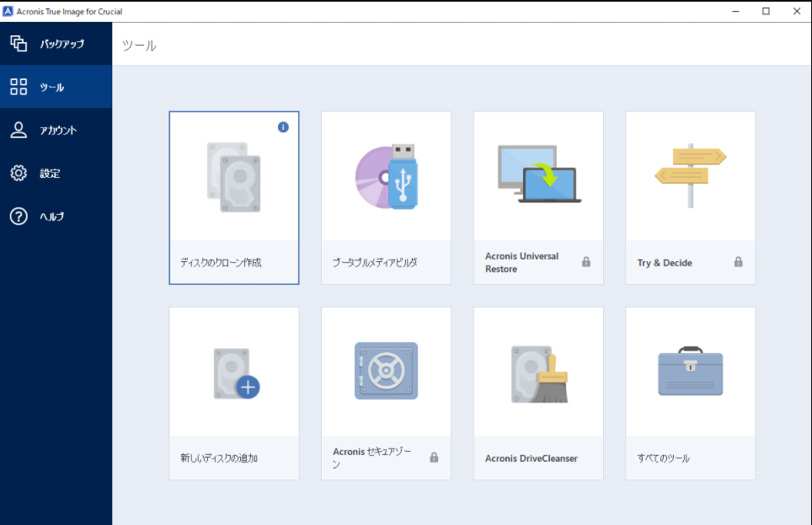Image resolution: width=812 pixels, height=525 pixels.
Task: Open Try & Decide label
Action: 665,263
